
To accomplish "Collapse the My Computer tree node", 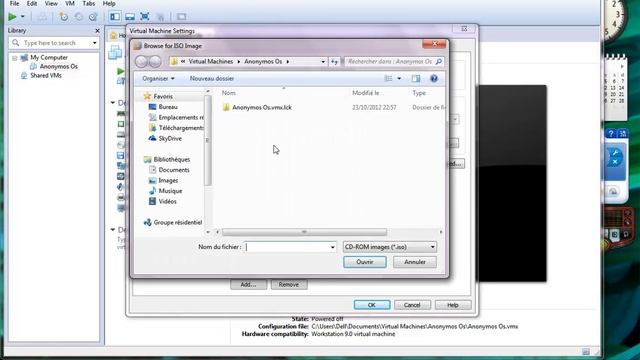I will pyautogui.click(x=15, y=58).
